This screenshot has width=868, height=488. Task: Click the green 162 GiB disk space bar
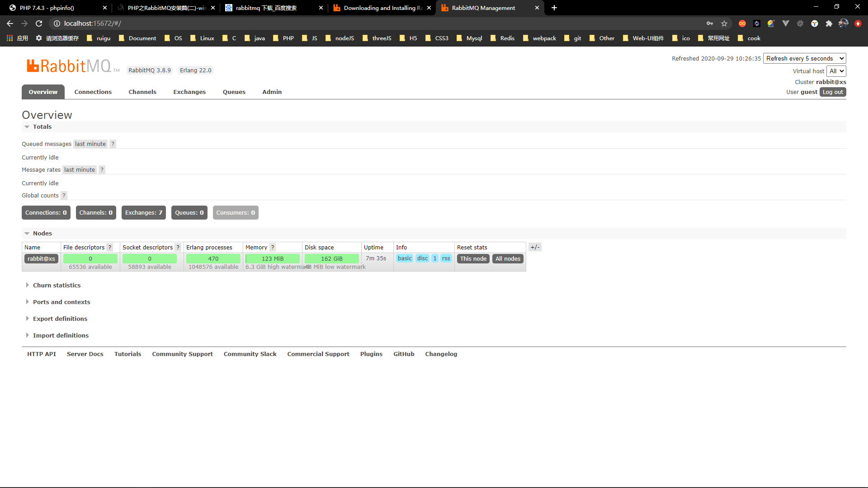[332, 259]
